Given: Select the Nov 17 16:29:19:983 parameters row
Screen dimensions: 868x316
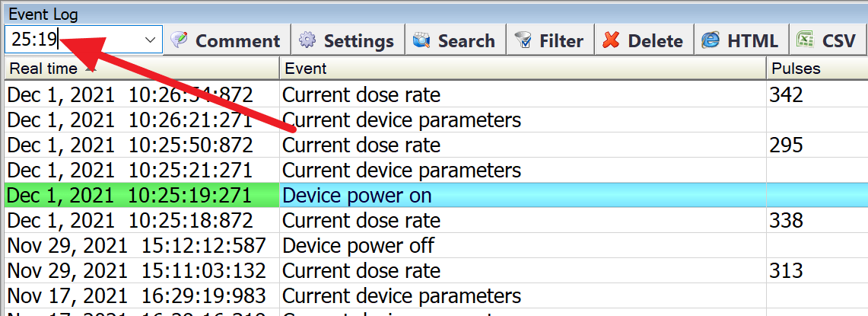Looking at the screenshot, I should click(x=436, y=295).
